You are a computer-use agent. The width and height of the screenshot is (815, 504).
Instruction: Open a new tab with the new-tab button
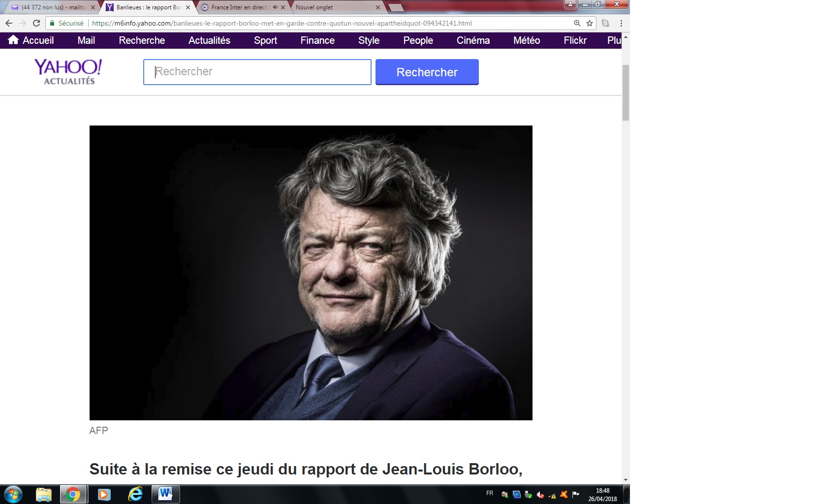coord(396,7)
